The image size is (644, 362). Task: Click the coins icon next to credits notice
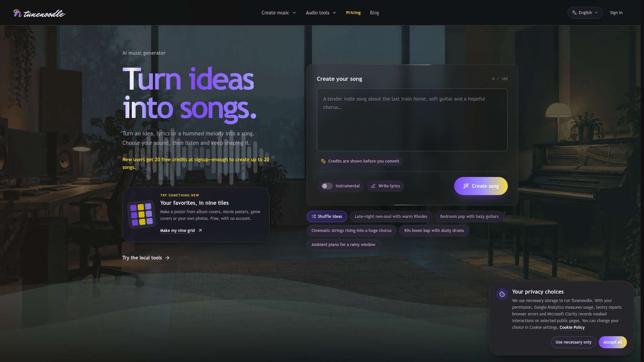coord(323,161)
